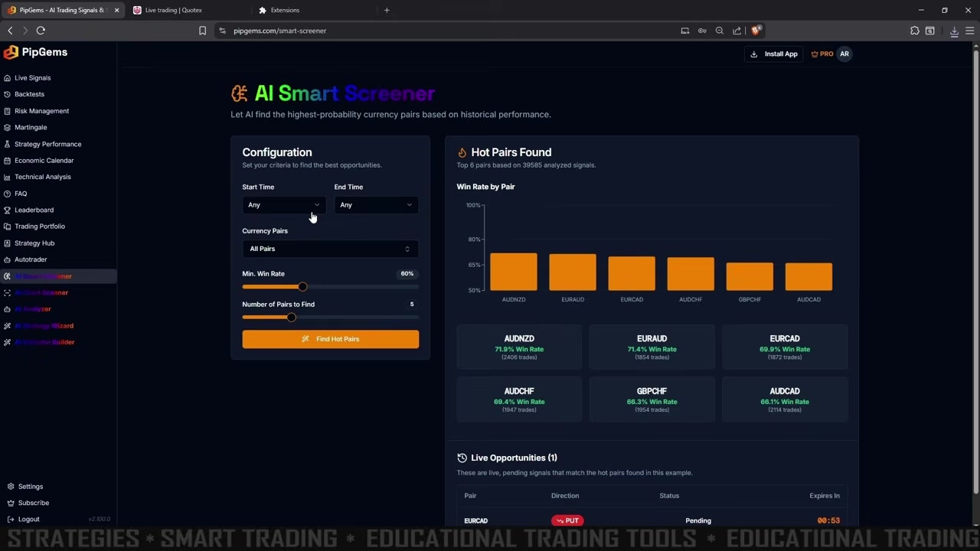
Task: Open the AR user avatar menu
Action: click(844, 54)
